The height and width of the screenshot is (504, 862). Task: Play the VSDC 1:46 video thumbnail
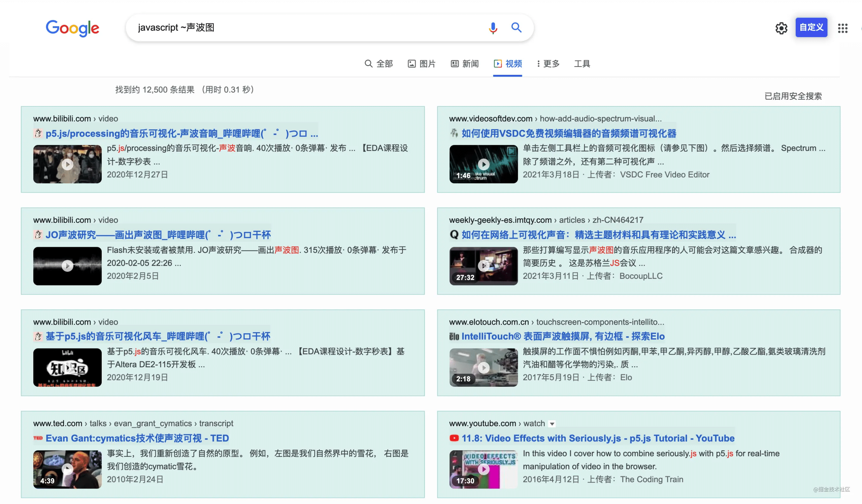tap(483, 164)
